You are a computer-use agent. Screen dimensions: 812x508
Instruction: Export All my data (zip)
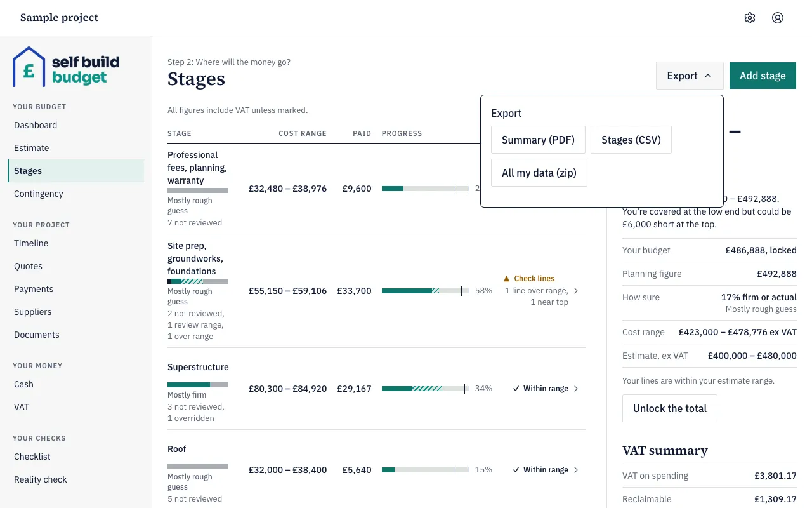(x=539, y=173)
